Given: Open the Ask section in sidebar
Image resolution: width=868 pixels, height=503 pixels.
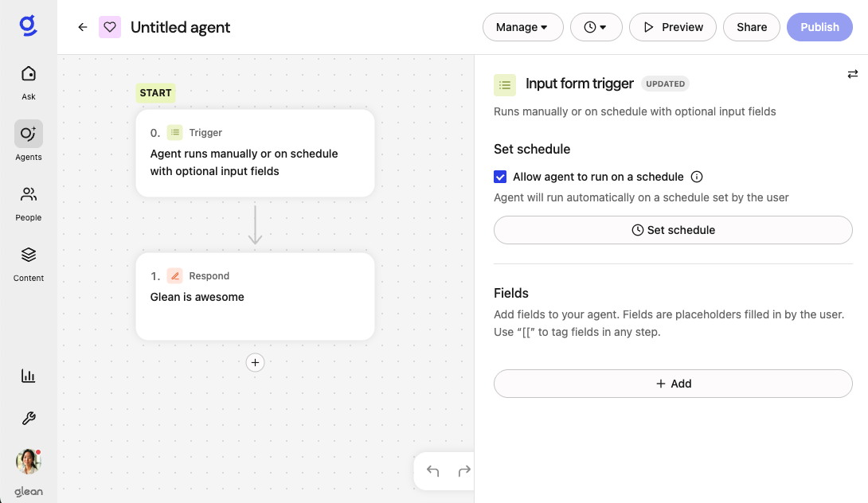Looking at the screenshot, I should 29,82.
